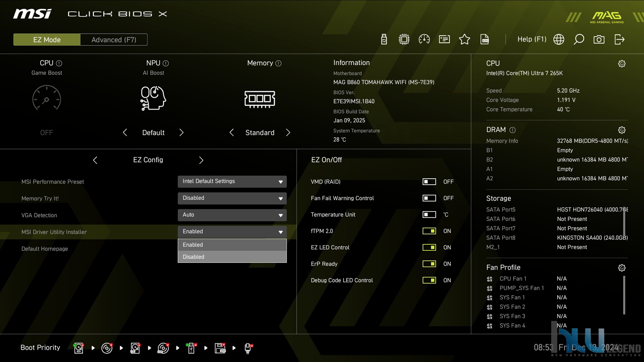Take a screenshot with the camera icon
The height and width of the screenshot is (362, 644).
[x=599, y=39]
